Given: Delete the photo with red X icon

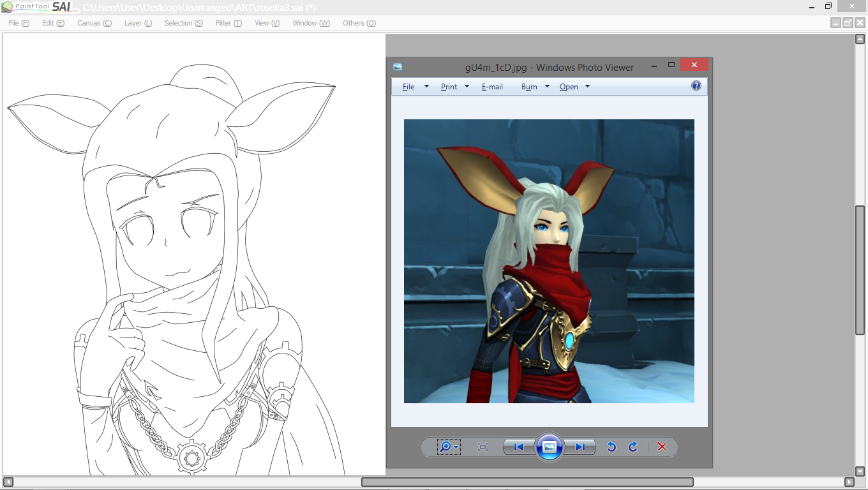Looking at the screenshot, I should pyautogui.click(x=662, y=447).
